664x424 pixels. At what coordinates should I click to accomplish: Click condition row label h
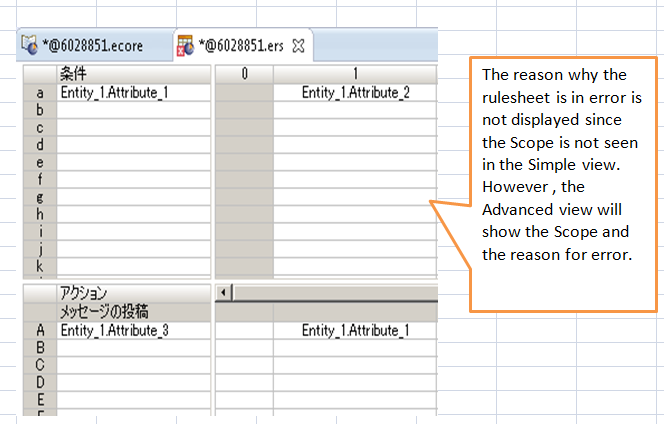40,214
